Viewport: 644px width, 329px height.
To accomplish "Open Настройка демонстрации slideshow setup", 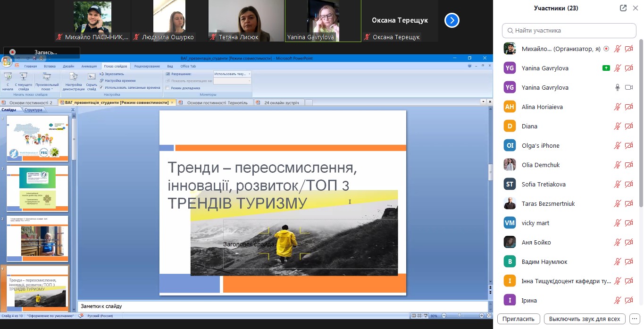I will coord(74,81).
